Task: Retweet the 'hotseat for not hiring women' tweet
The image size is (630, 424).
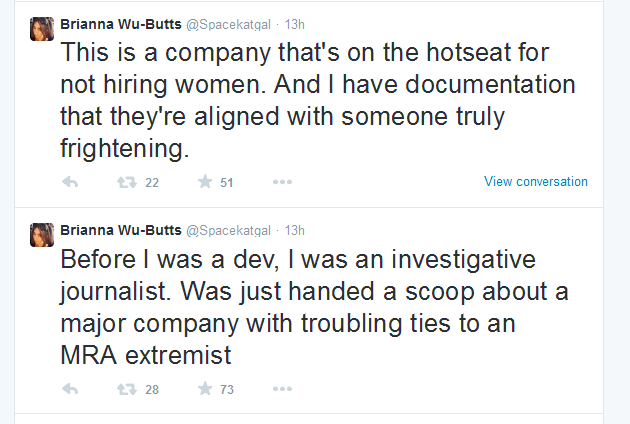Action: (x=127, y=182)
